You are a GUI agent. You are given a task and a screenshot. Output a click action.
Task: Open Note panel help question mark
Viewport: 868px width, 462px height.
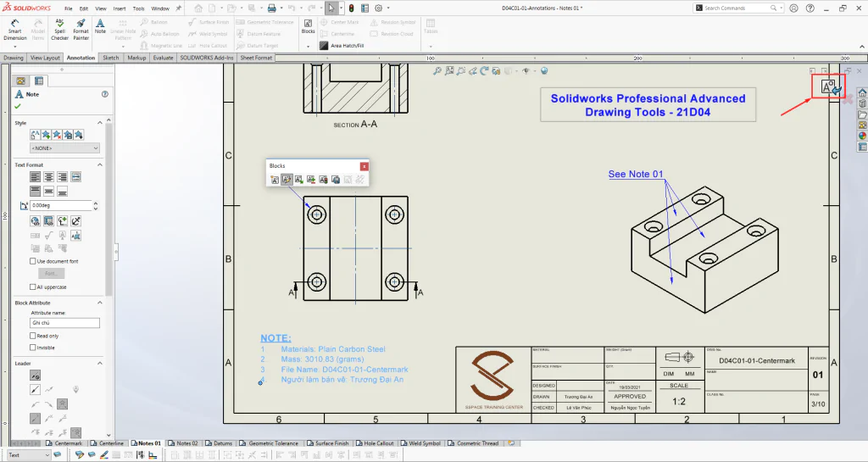click(x=104, y=94)
